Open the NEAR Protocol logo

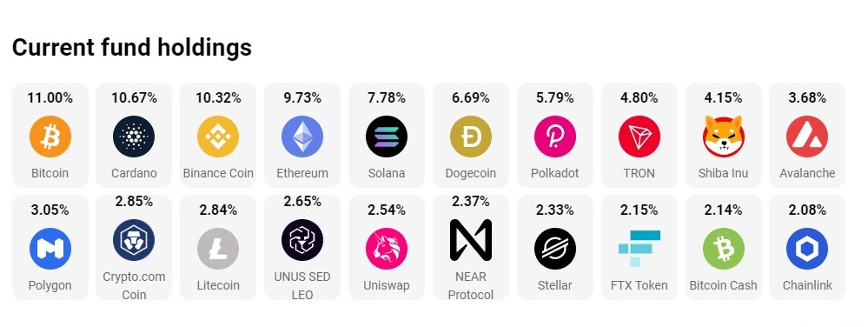point(471,240)
